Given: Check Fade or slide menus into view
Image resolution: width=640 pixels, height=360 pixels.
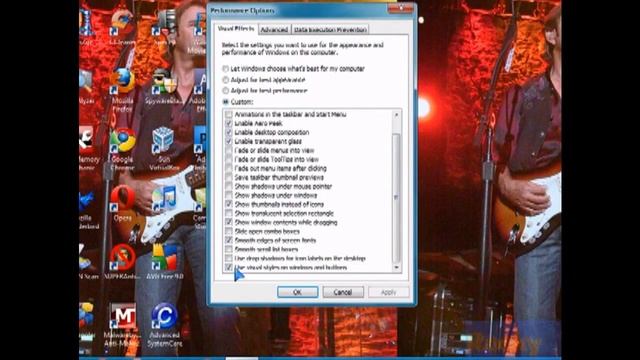Looking at the screenshot, I should pyautogui.click(x=229, y=150).
